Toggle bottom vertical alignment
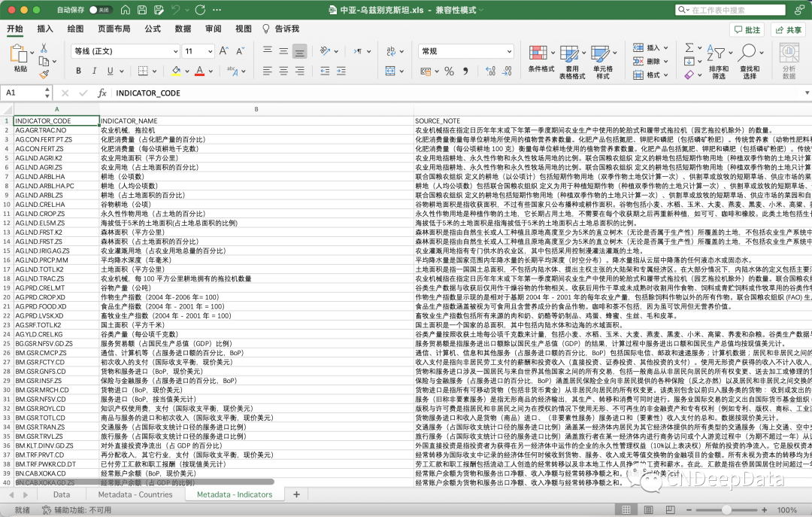Viewport: 812px width, 517px height. (x=299, y=51)
